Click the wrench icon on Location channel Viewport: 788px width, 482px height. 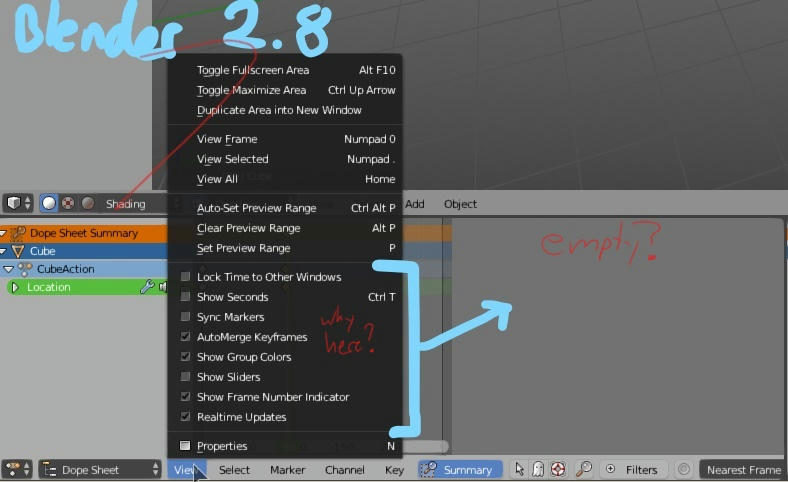pyautogui.click(x=147, y=287)
